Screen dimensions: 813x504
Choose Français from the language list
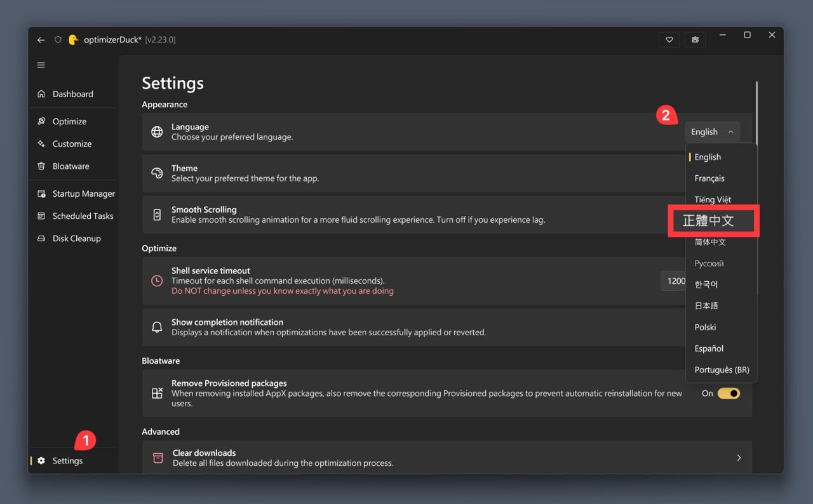coord(722,178)
